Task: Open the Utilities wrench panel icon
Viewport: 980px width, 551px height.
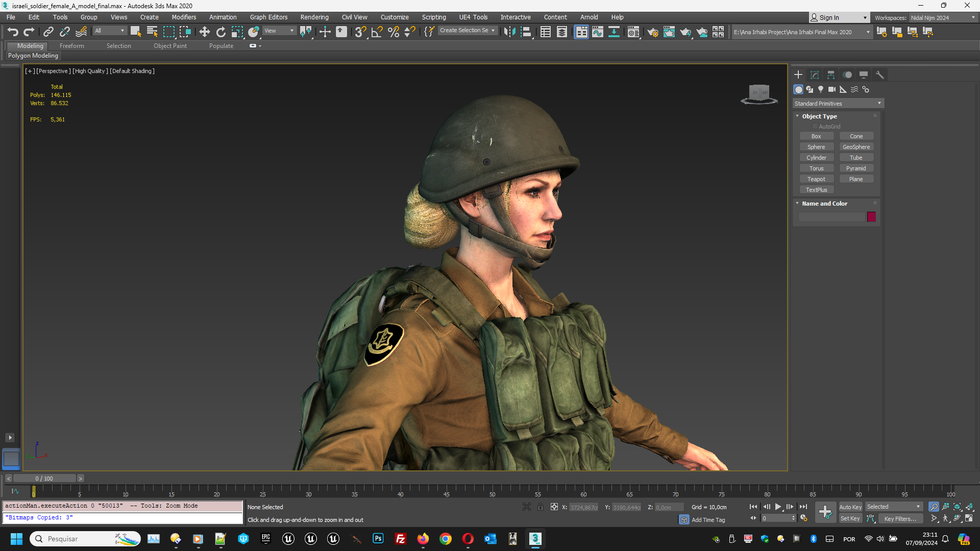Action: pyautogui.click(x=880, y=75)
